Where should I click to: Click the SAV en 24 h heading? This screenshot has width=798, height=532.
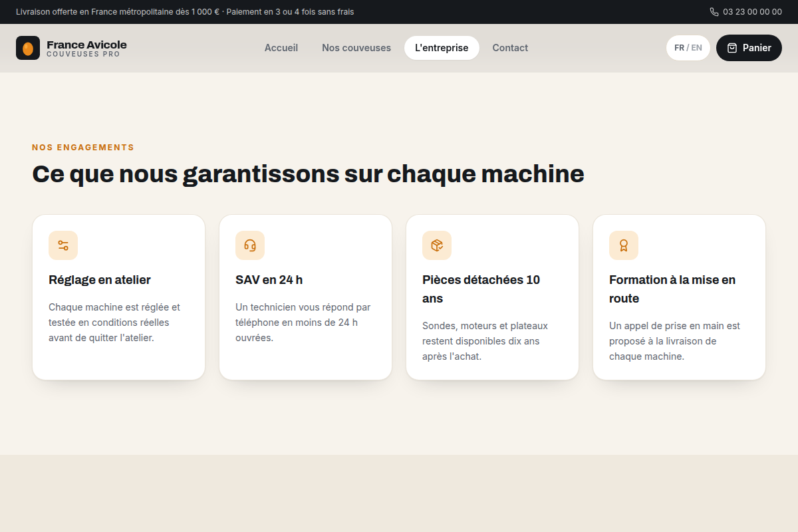269,280
